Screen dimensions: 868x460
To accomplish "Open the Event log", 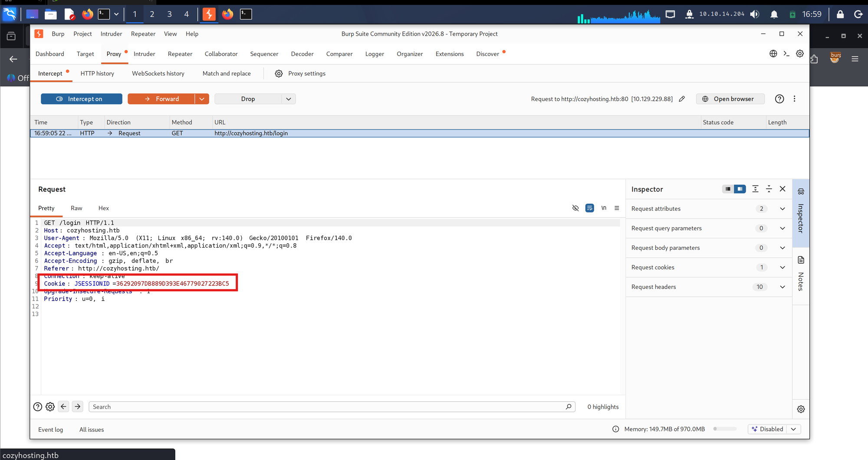I will click(x=50, y=430).
